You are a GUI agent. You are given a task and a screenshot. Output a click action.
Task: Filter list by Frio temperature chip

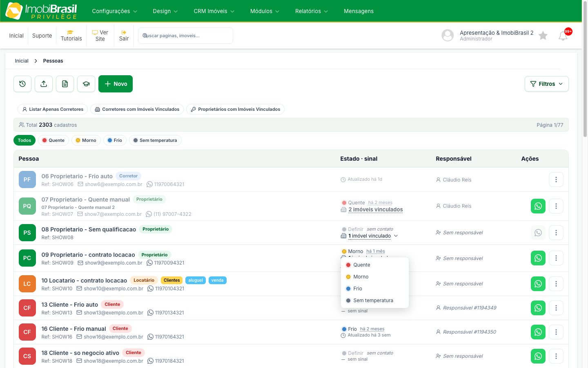tap(115, 140)
